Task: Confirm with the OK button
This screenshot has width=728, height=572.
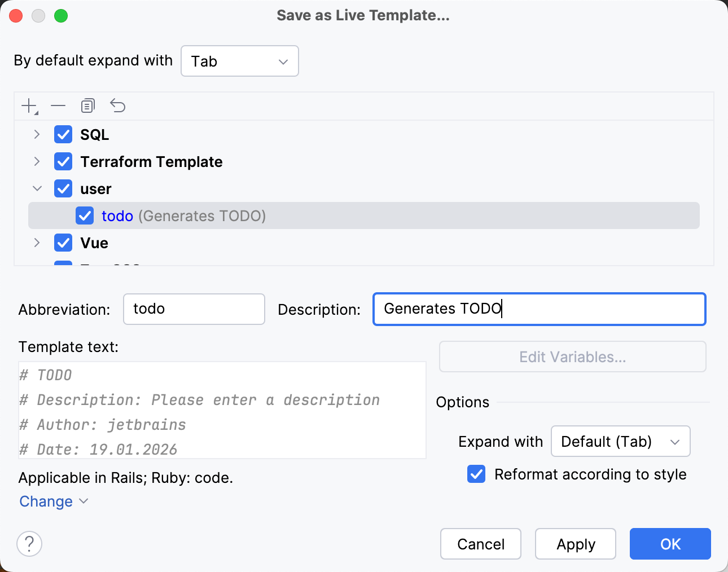Action: (670, 544)
